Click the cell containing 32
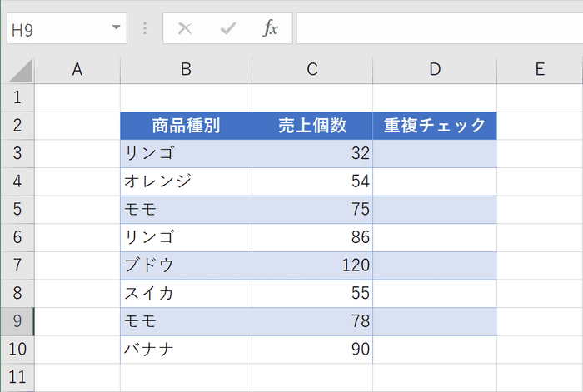The image size is (583, 392). (x=312, y=153)
